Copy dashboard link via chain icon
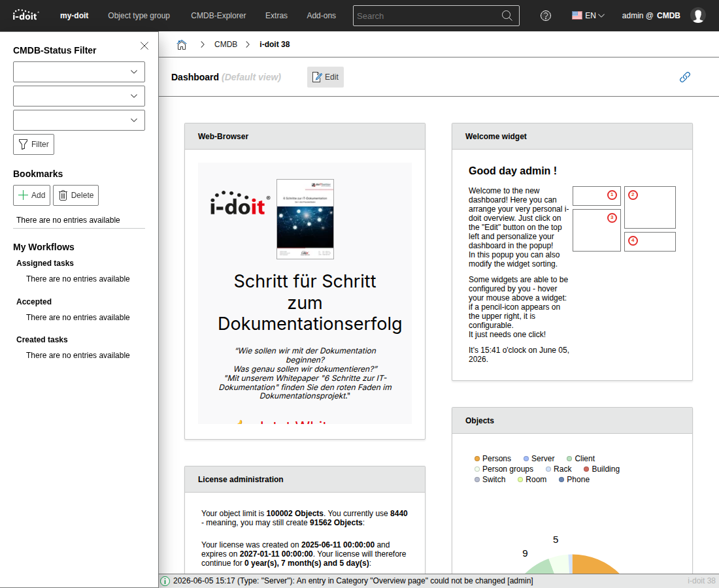 click(684, 77)
